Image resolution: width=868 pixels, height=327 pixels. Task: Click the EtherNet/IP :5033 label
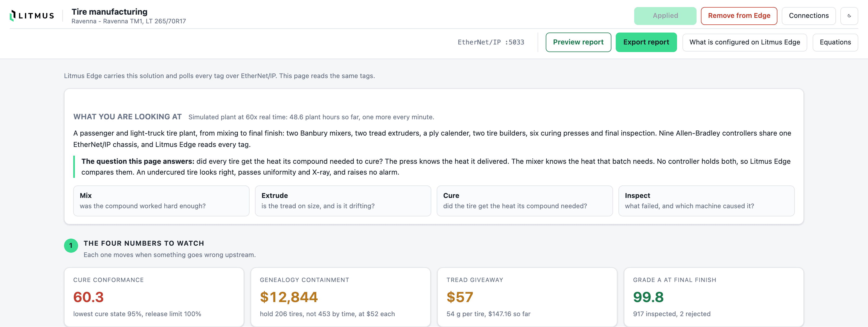491,42
